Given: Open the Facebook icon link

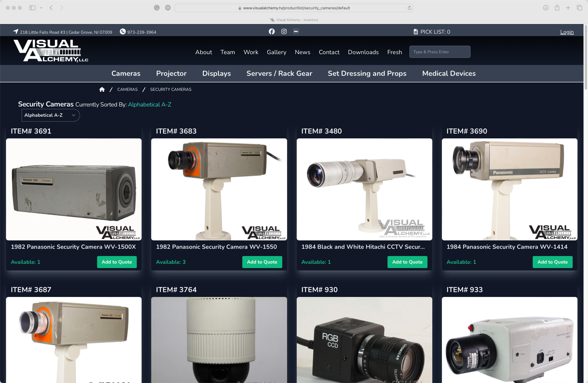Looking at the screenshot, I should [272, 32].
